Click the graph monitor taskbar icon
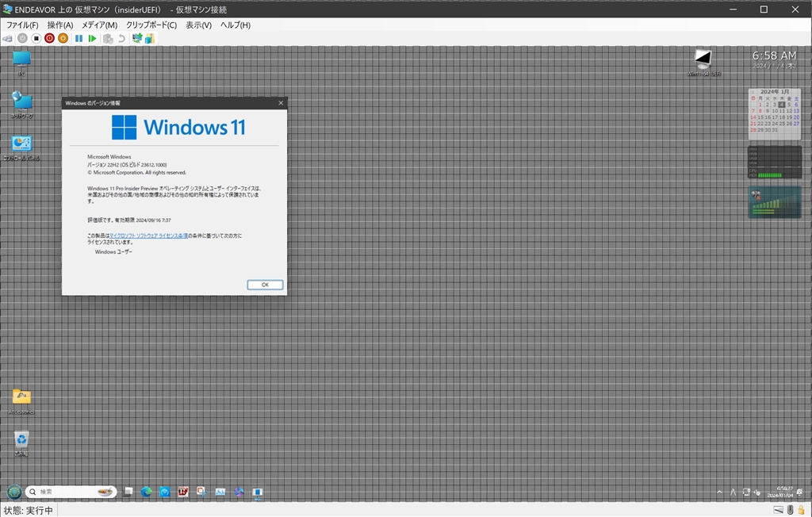The width and height of the screenshot is (812, 517). point(220,492)
